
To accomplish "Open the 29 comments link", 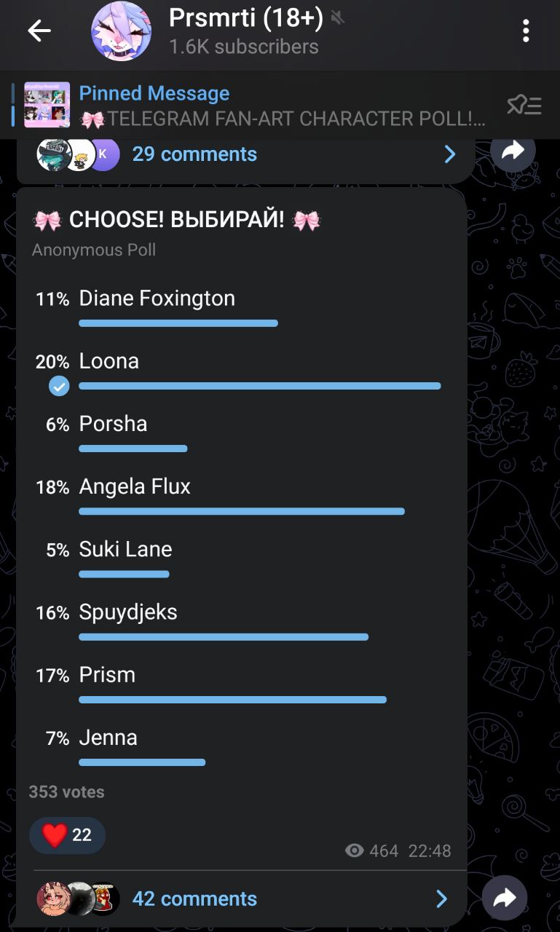I will (x=194, y=154).
